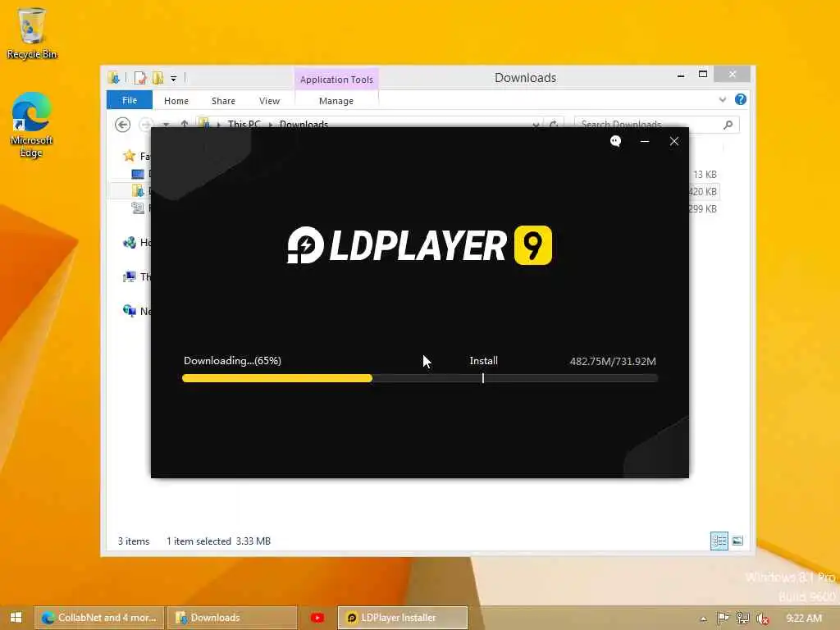
Task: Click the New folder quick access icon
Action: [x=157, y=78]
